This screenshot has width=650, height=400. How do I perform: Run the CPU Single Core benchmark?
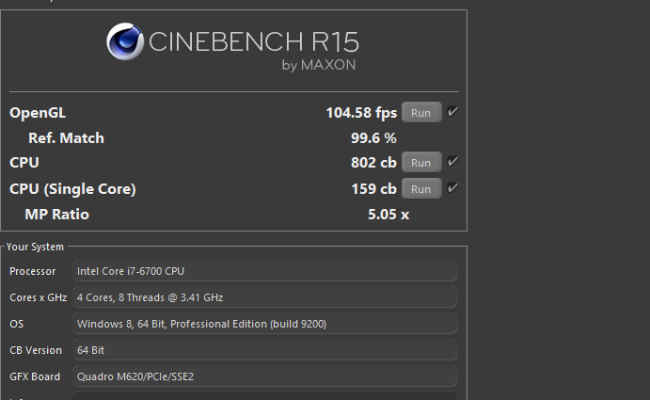click(x=421, y=189)
